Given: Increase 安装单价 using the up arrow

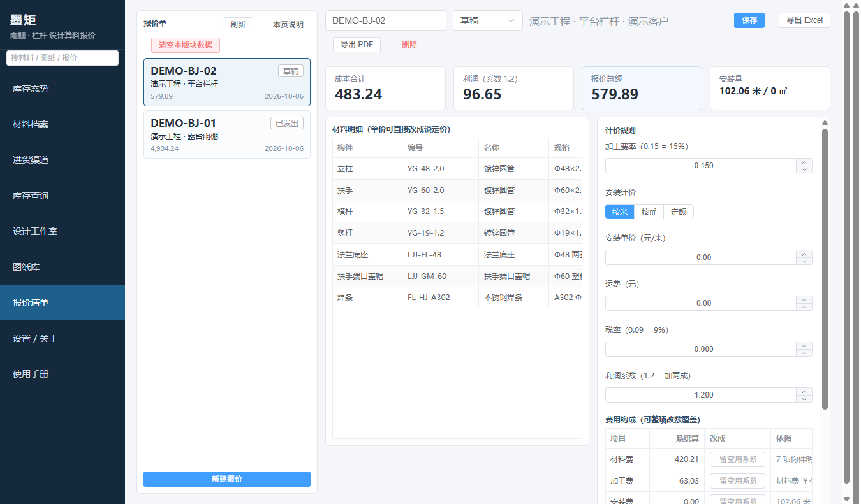Looking at the screenshot, I should pos(804,254).
